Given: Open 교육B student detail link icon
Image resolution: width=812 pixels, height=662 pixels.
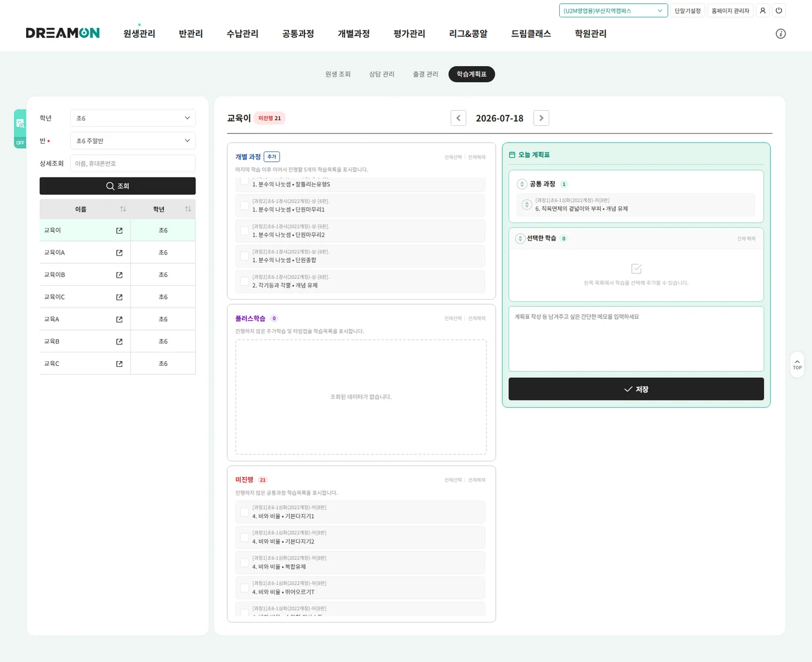Looking at the screenshot, I should coord(119,341).
